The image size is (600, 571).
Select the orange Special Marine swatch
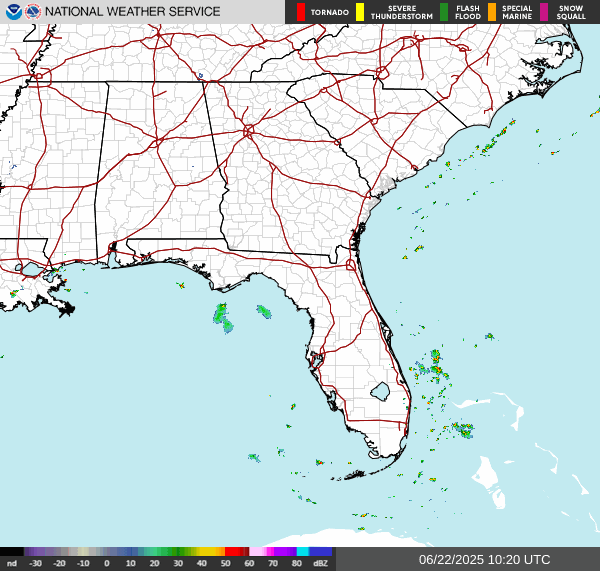[x=492, y=12]
